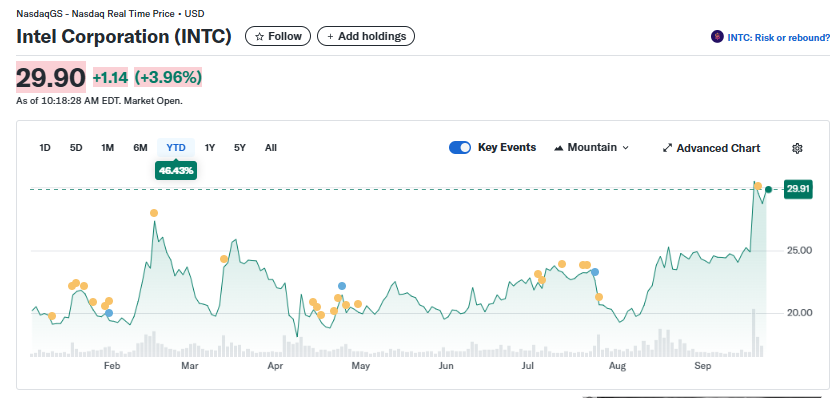Select the 1D time range

(x=45, y=148)
